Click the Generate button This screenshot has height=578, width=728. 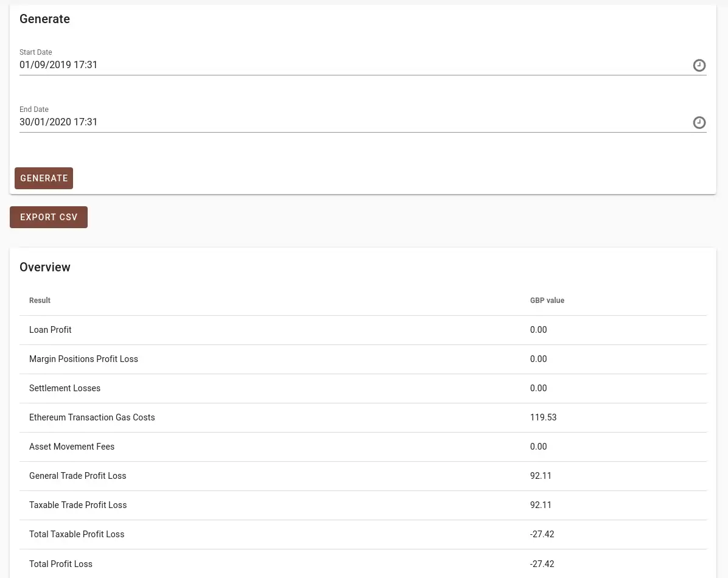tap(44, 178)
